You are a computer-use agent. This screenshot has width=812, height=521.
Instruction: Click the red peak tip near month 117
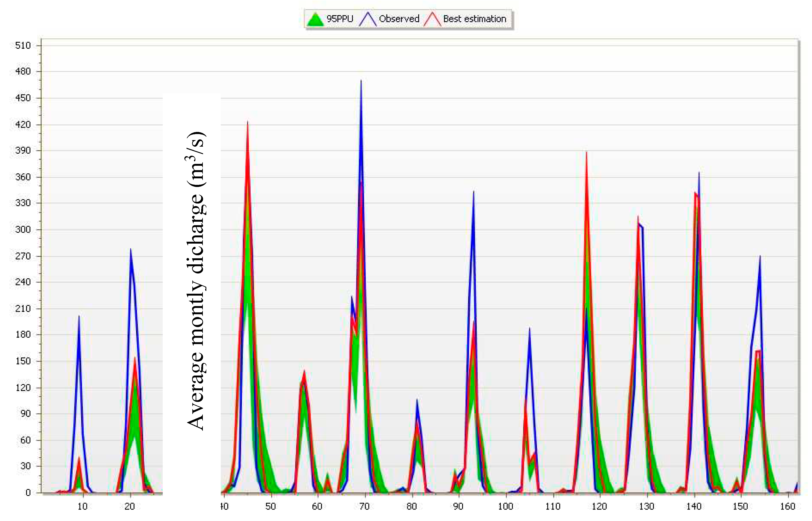pyautogui.click(x=586, y=153)
